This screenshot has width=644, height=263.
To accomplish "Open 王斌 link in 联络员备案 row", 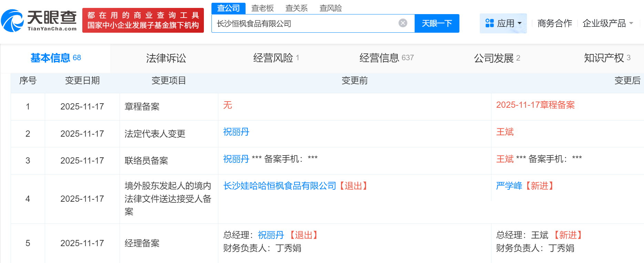I will (505, 159).
